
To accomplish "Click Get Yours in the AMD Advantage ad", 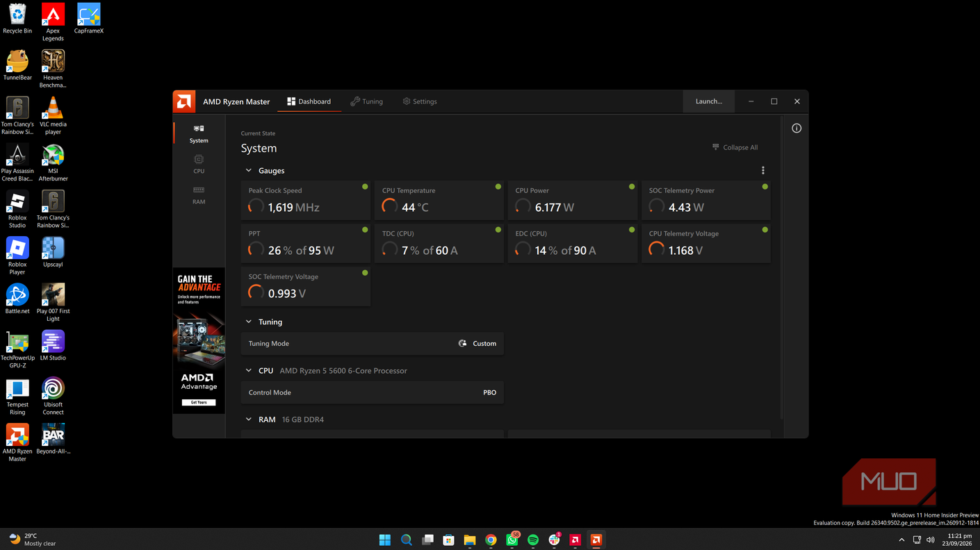I will tap(199, 402).
